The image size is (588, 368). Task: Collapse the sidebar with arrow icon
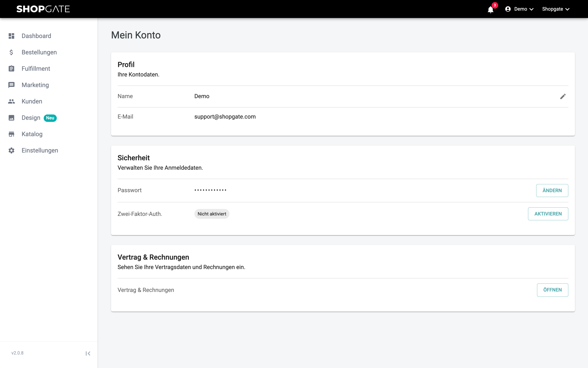click(88, 353)
